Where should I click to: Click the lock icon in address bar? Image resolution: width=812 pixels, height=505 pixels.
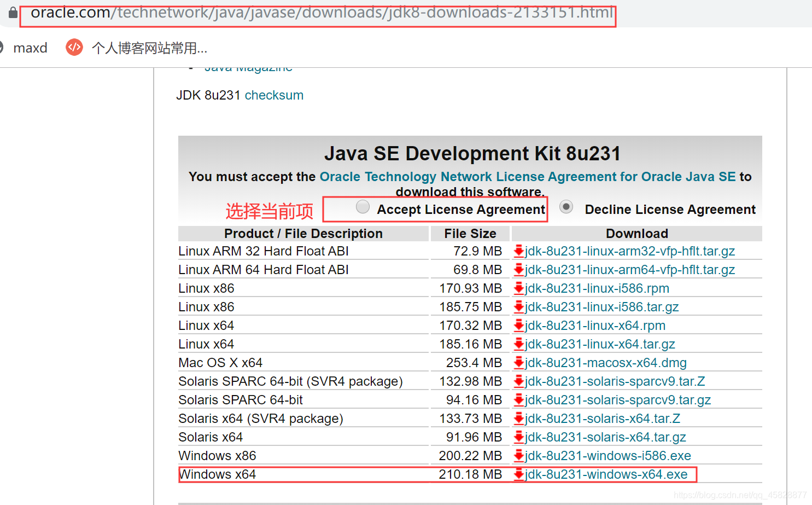[x=13, y=12]
